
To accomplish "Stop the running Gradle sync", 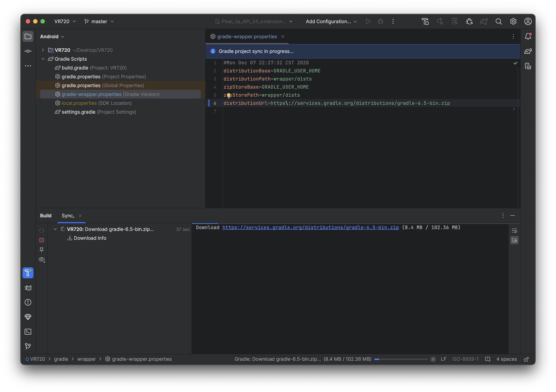I will point(41,240).
